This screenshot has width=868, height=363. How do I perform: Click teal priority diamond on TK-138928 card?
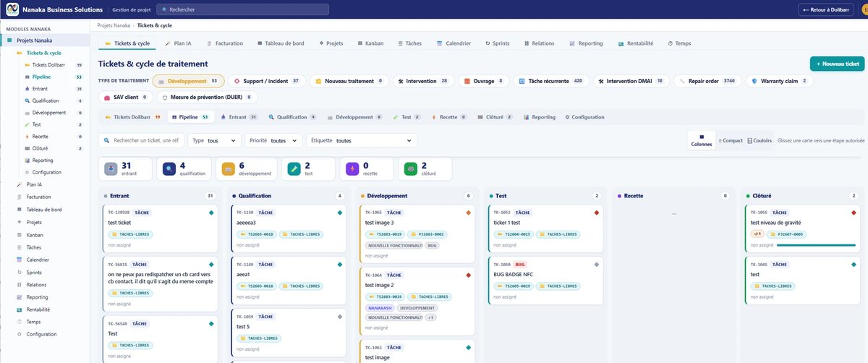[210, 213]
